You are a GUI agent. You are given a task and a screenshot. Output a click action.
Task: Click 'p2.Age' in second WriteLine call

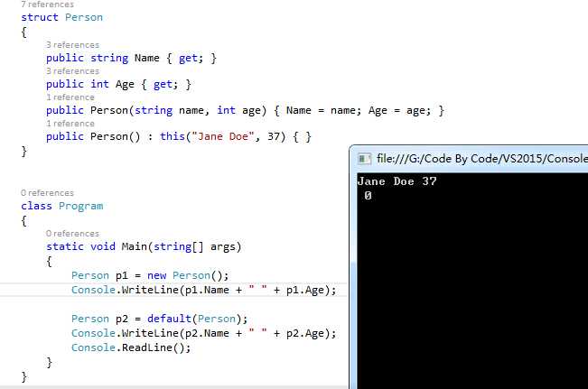tap(305, 334)
